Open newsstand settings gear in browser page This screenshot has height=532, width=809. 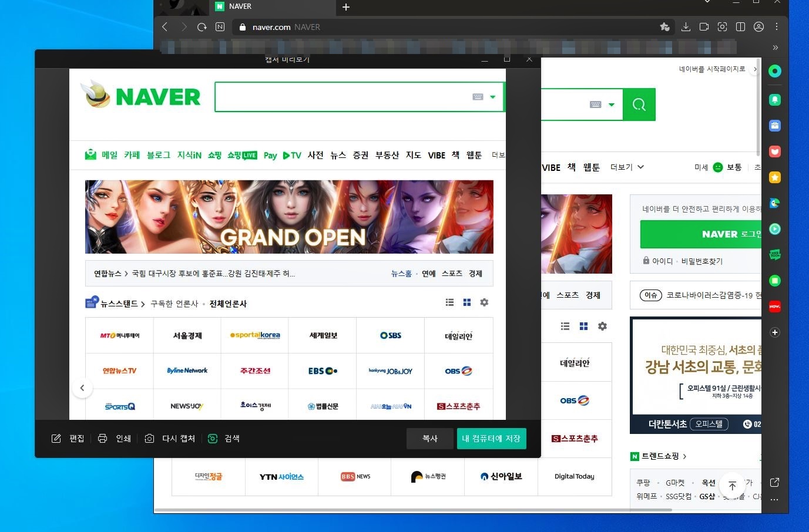tap(602, 326)
